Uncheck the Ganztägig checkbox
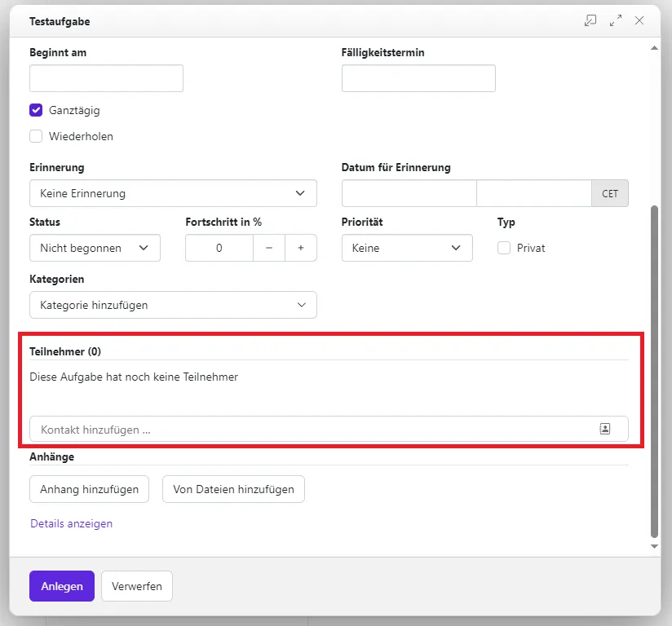The image size is (672, 626). [x=36, y=110]
